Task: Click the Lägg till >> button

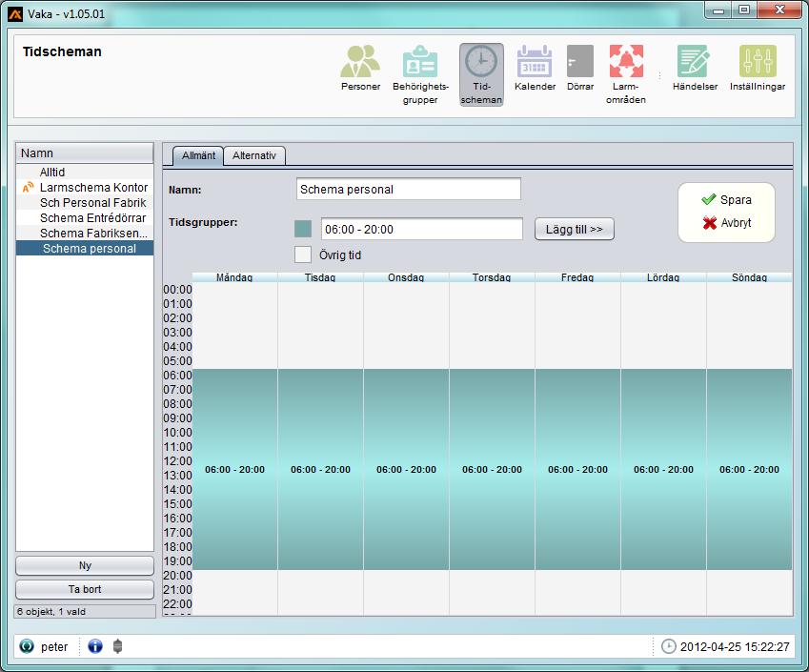Action: tap(575, 229)
